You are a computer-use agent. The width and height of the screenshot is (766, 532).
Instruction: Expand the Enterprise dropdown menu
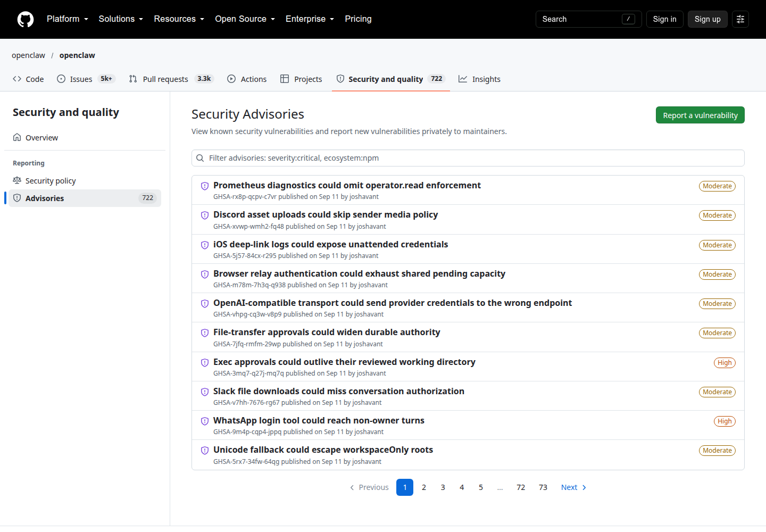pyautogui.click(x=310, y=19)
